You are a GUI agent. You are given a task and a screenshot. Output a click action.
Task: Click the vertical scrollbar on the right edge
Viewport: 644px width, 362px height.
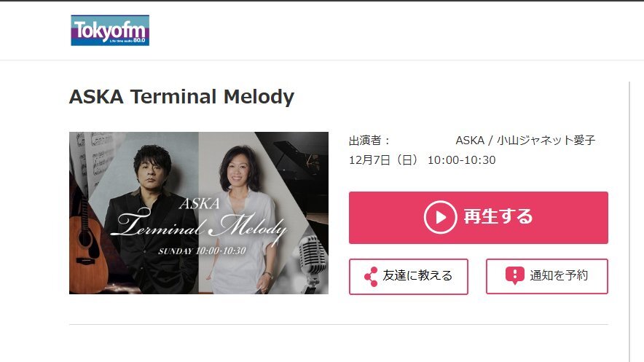tap(629, 221)
